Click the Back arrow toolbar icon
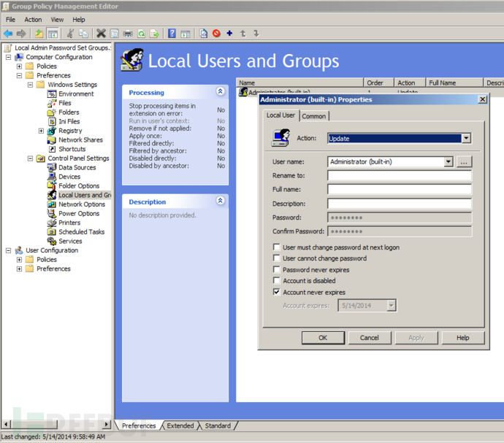Image resolution: width=504 pixels, height=443 pixels. [x=8, y=34]
